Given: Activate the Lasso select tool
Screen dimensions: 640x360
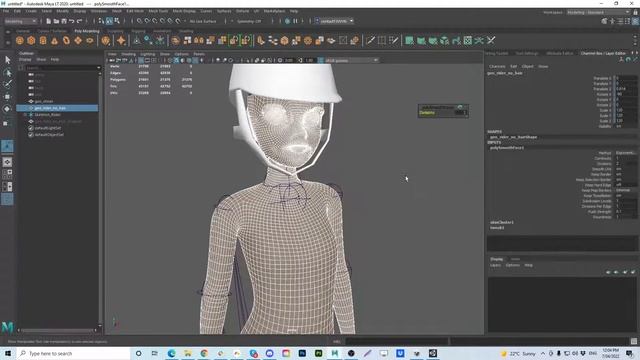Looking at the screenshot, I should tap(7, 73).
